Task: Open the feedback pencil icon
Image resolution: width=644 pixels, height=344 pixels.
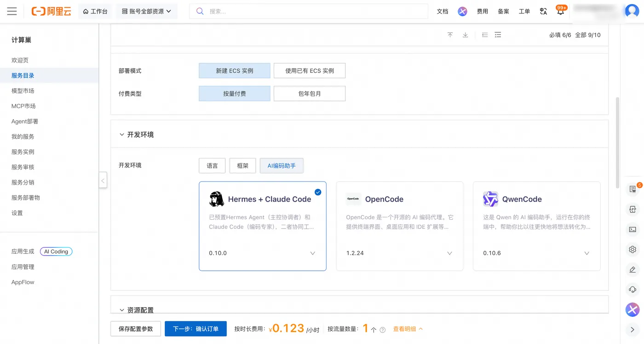Action: point(632,270)
